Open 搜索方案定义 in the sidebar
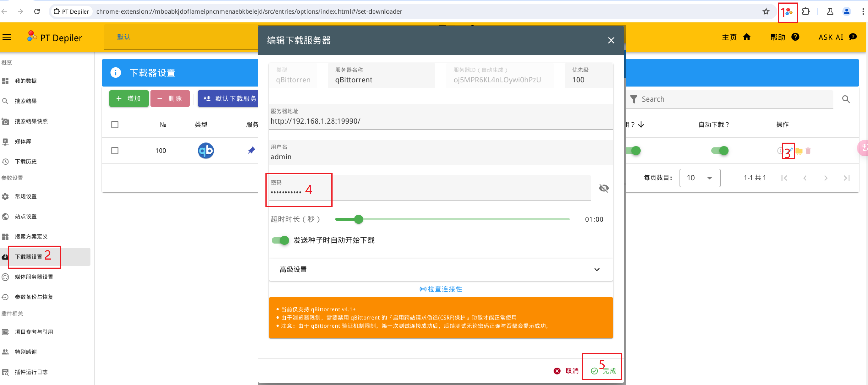Viewport: 868px width, 385px height. [46, 237]
